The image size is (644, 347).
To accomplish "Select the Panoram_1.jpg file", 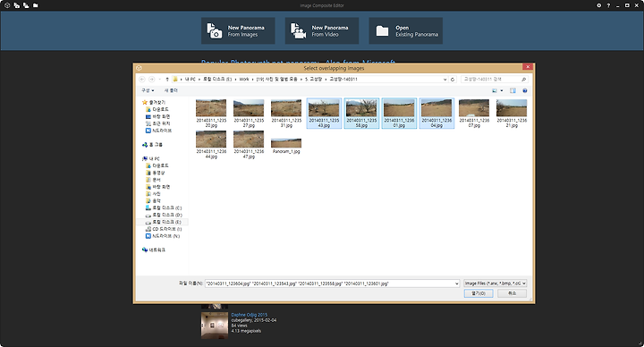I will pos(286,146).
